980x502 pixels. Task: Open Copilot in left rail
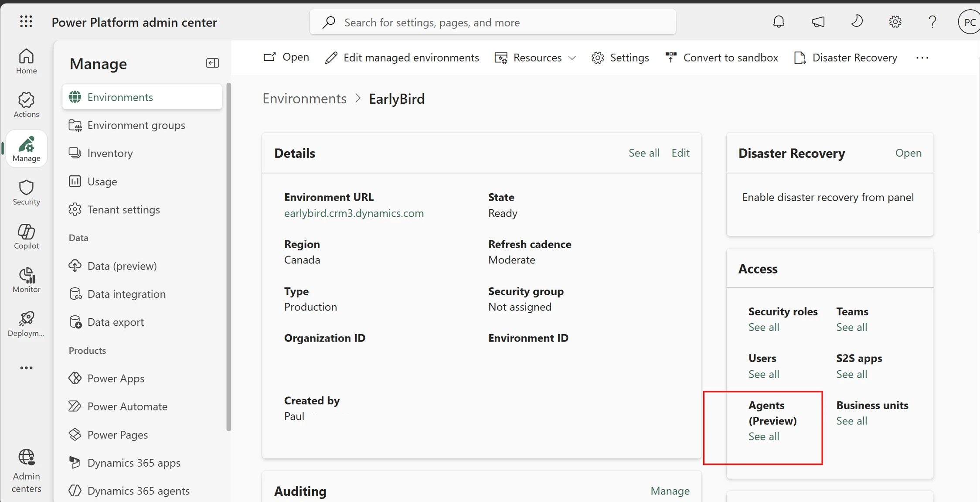click(26, 236)
